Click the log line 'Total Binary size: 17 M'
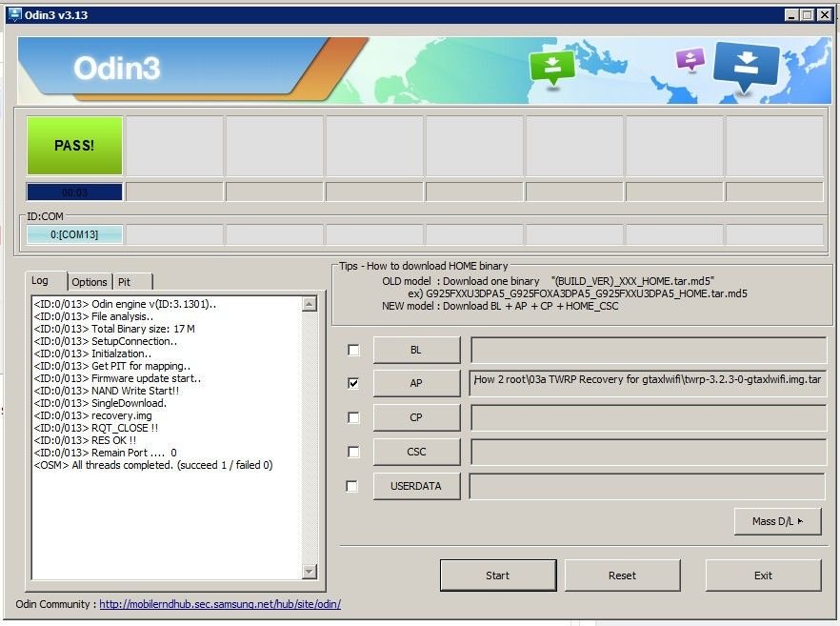 point(114,329)
